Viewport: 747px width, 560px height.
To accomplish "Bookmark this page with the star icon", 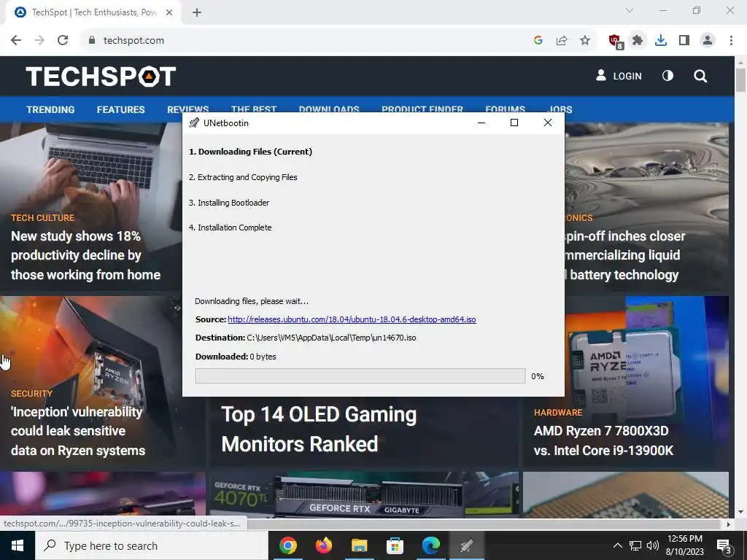I will click(x=585, y=41).
